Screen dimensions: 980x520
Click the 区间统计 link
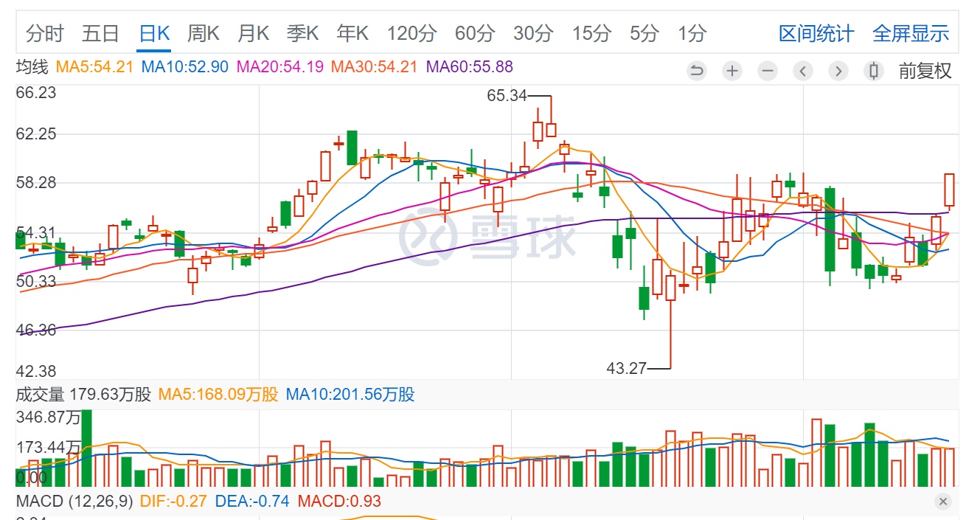point(816,33)
